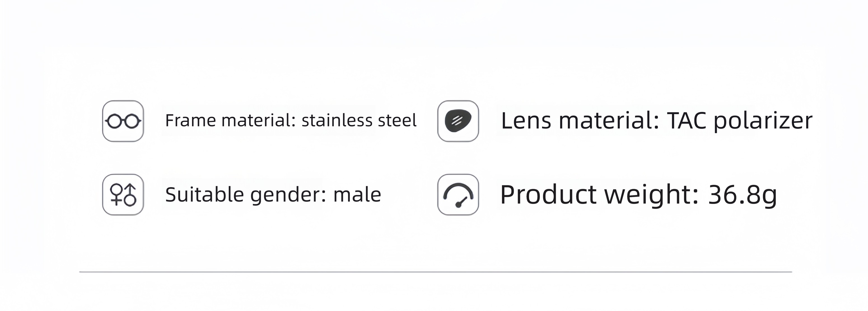Select the "Frame material:" label text
The height and width of the screenshot is (311, 868).
click(x=230, y=121)
